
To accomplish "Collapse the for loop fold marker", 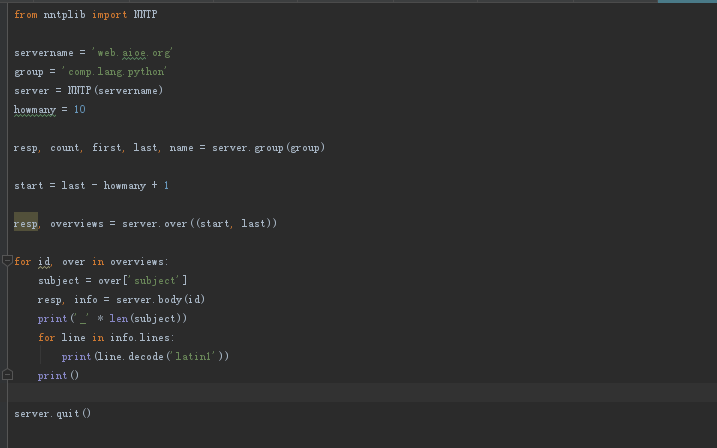I will pos(7,261).
